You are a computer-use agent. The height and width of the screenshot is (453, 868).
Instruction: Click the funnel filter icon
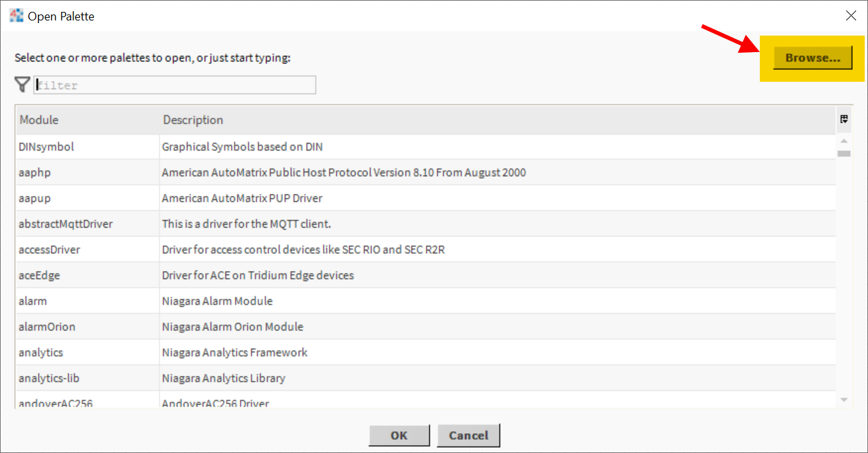(x=22, y=84)
